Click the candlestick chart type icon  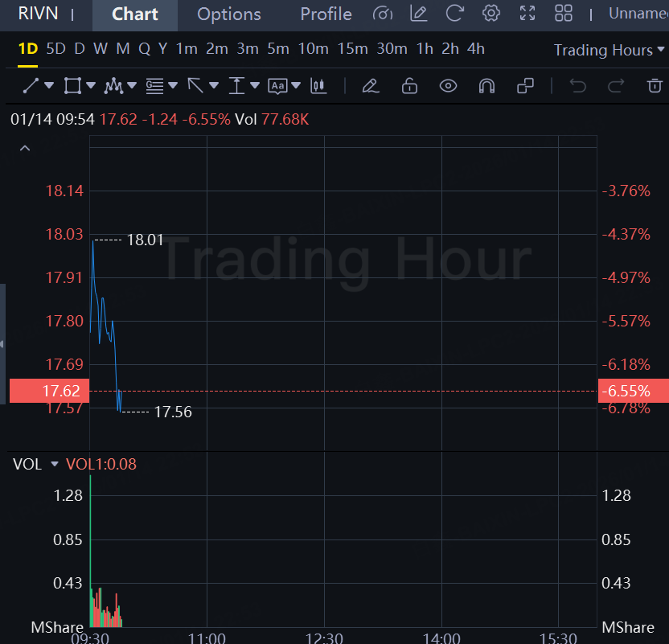tap(320, 85)
